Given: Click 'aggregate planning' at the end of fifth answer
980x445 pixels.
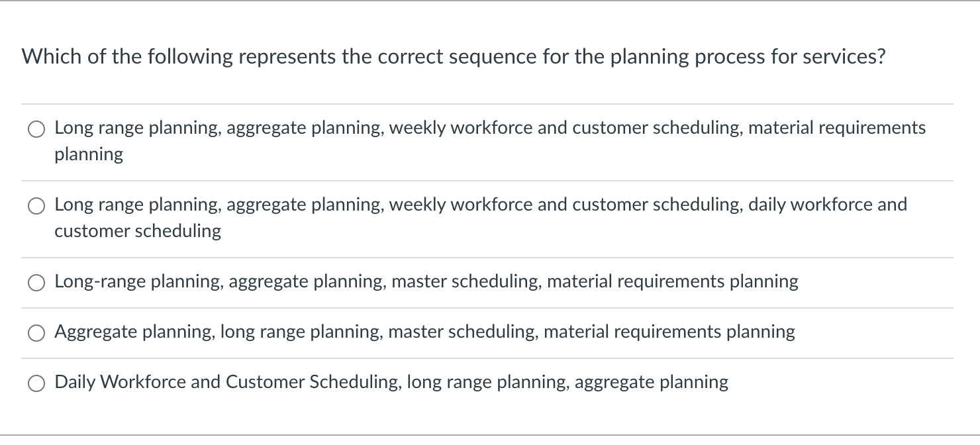Looking at the screenshot, I should click(x=652, y=383).
